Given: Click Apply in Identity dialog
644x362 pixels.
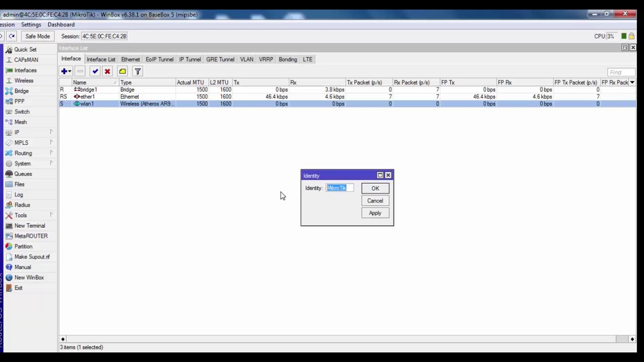Looking at the screenshot, I should (375, 213).
